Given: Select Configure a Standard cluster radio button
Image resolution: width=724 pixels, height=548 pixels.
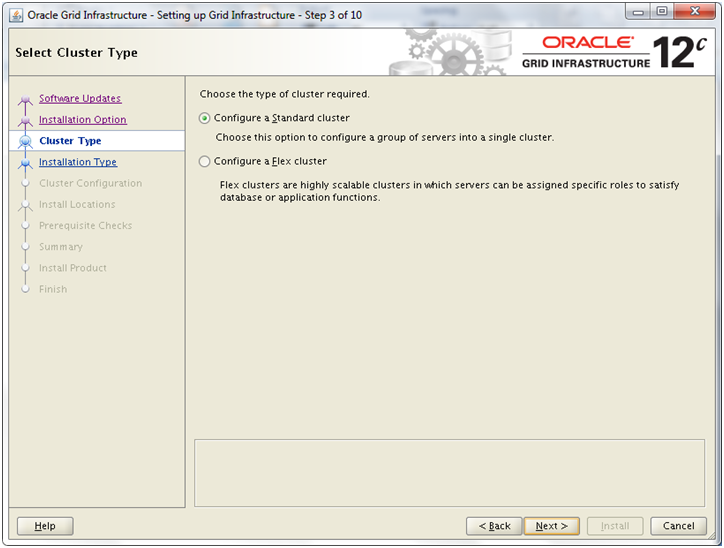Looking at the screenshot, I should click(x=204, y=118).
